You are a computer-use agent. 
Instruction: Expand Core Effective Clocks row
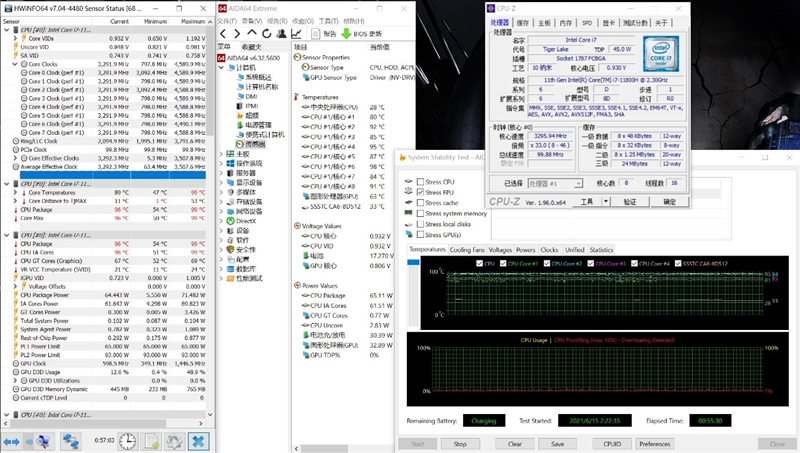(15, 158)
